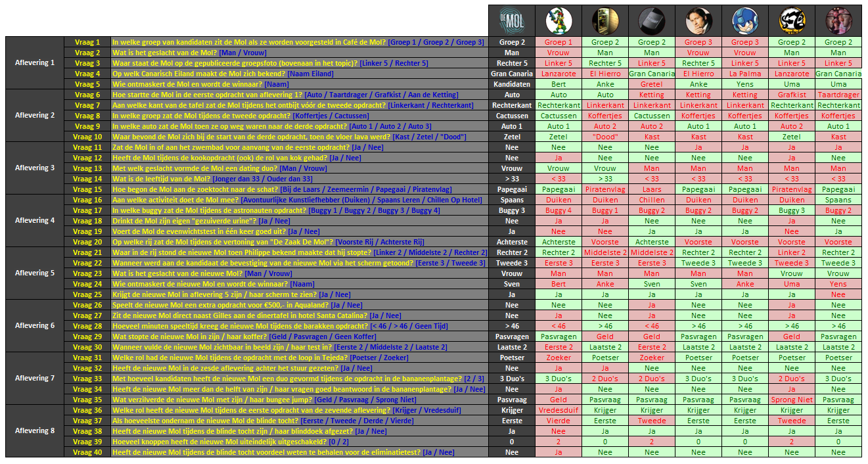This screenshot has width=868, height=464.
Task: Click the Vraag 14 label cell
Action: coord(87,179)
